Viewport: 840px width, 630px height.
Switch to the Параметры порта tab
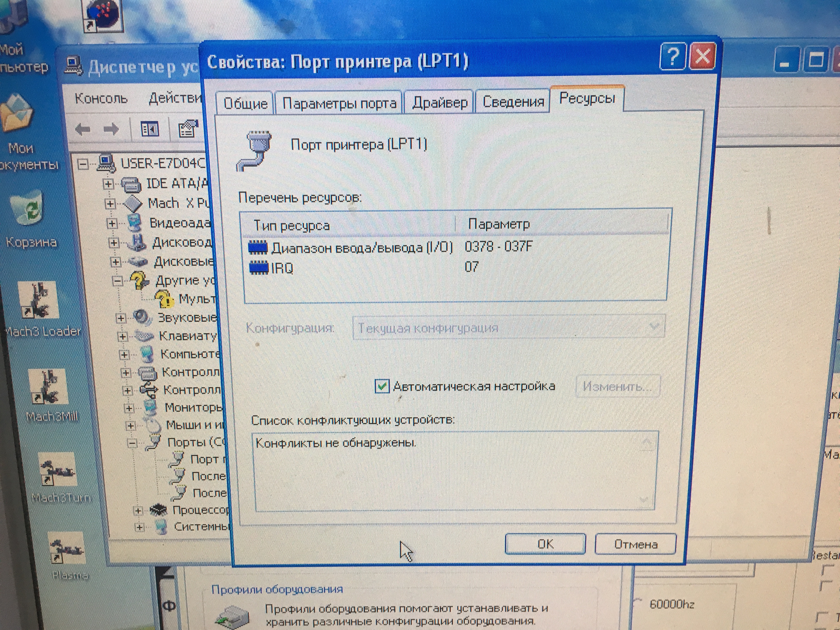pyautogui.click(x=339, y=103)
